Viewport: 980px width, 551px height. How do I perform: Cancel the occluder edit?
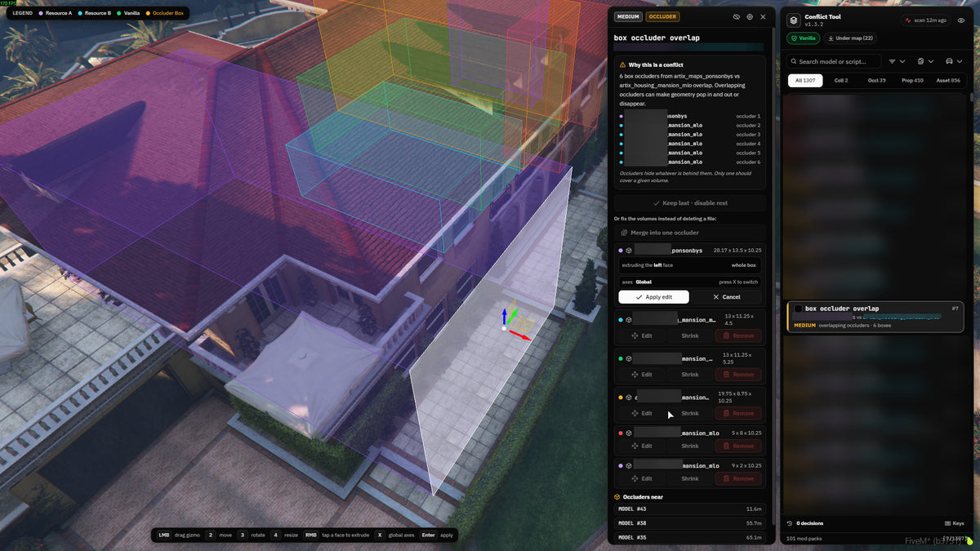coord(726,297)
